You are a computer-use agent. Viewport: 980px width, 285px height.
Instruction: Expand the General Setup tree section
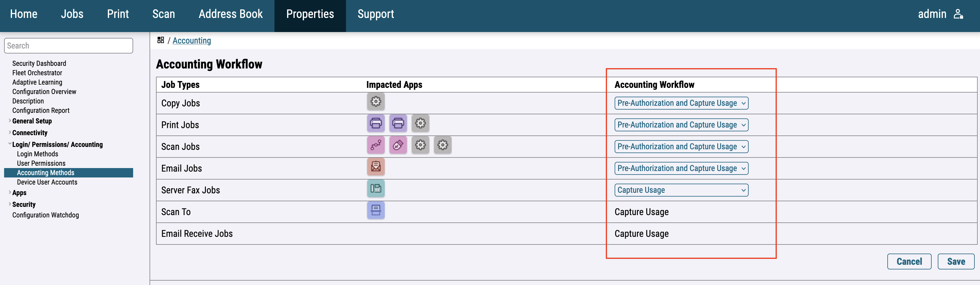point(10,121)
